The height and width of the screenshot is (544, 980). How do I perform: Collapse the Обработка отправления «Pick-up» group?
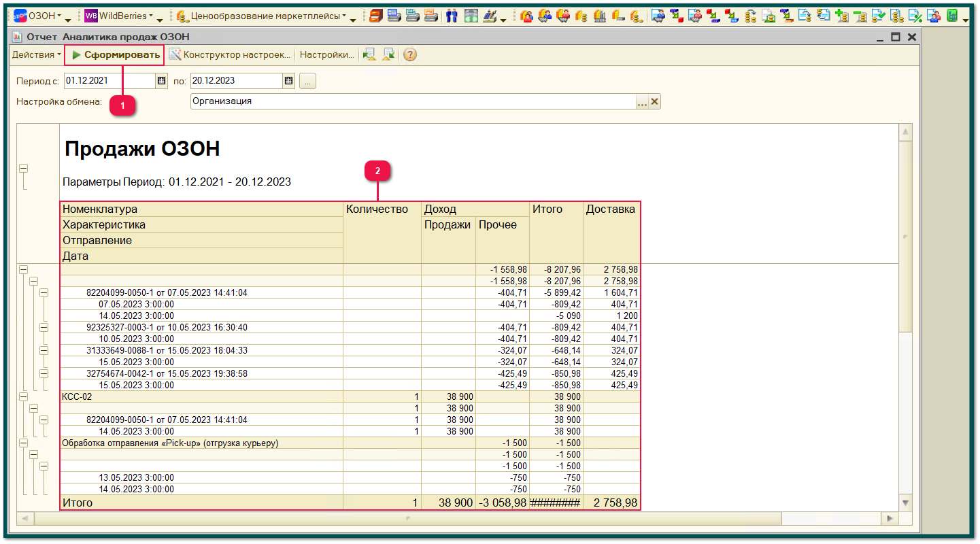pos(24,443)
